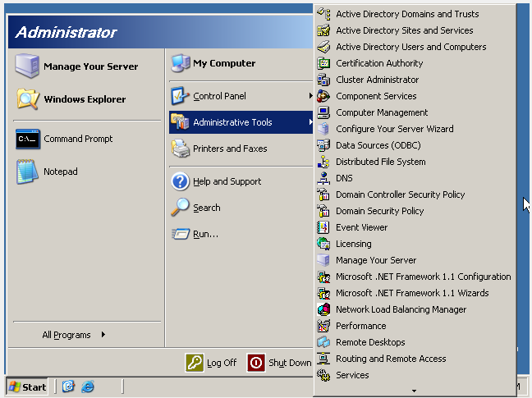The width and height of the screenshot is (532, 398).
Task: Click the Data Sources (ODBC) icon
Action: tap(323, 145)
